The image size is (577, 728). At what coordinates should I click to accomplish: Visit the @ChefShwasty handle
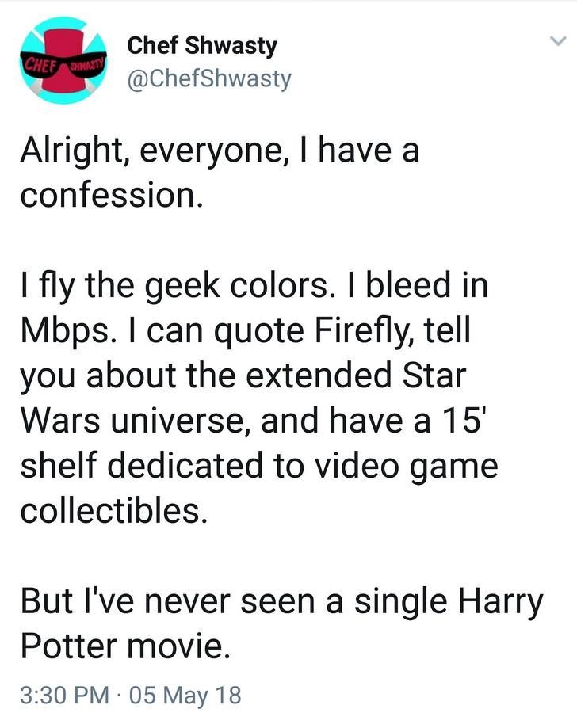pyautogui.click(x=209, y=78)
